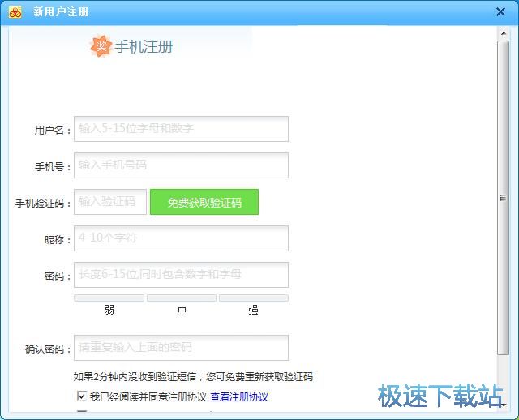Screen dimensions: 519x420
Task: Focus the 确认密码 input field
Action: tap(181, 348)
